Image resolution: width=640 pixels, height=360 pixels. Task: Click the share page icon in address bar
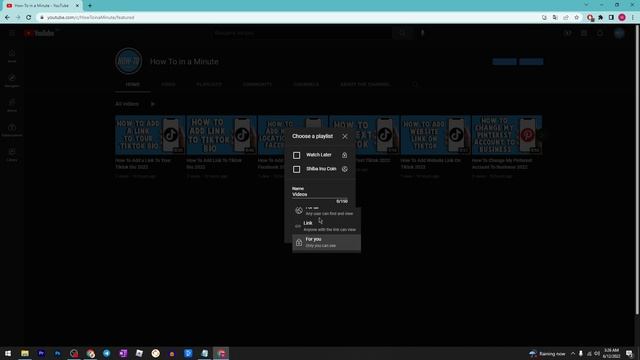click(x=566, y=18)
